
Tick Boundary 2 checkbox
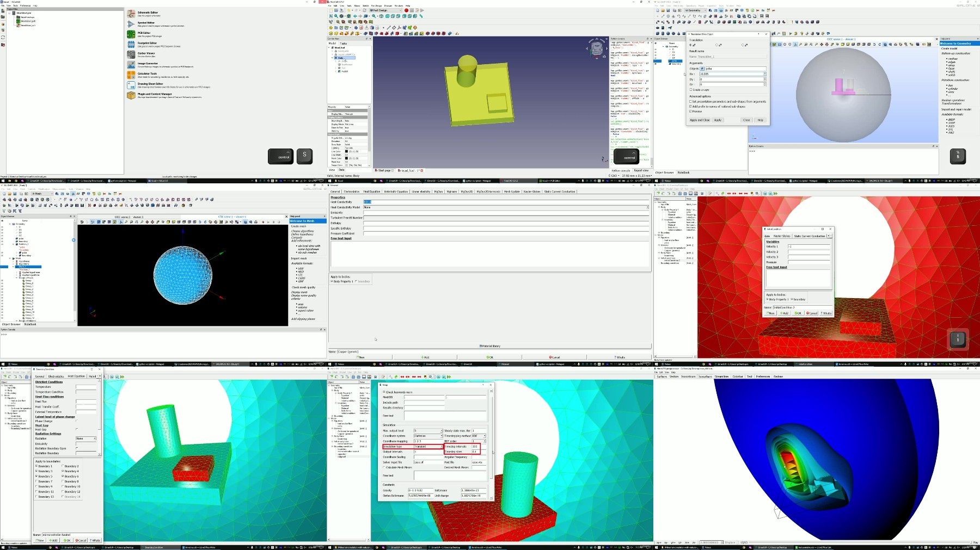pyautogui.click(x=63, y=466)
